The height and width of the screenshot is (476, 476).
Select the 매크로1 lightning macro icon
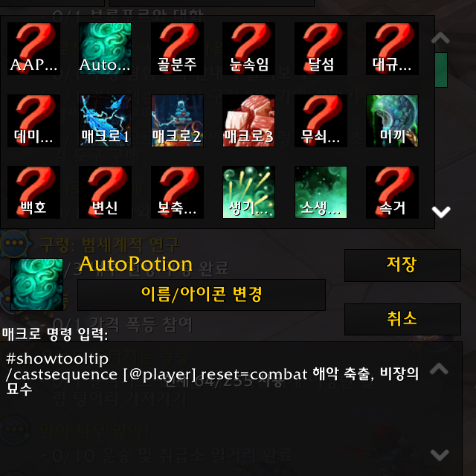click(105, 120)
